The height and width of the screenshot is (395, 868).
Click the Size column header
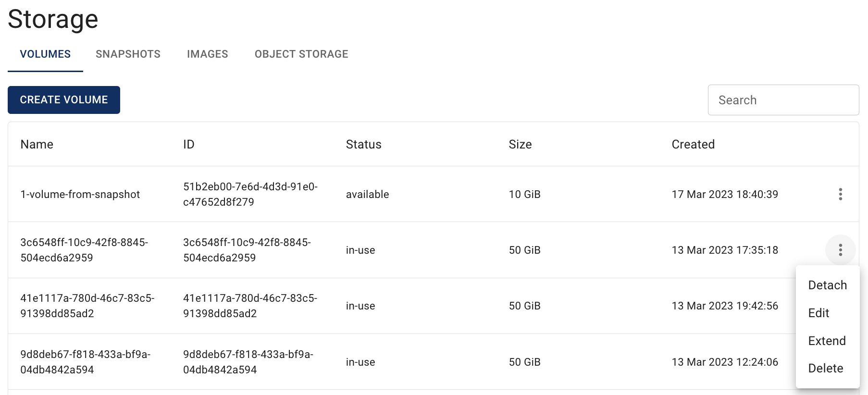pos(520,145)
